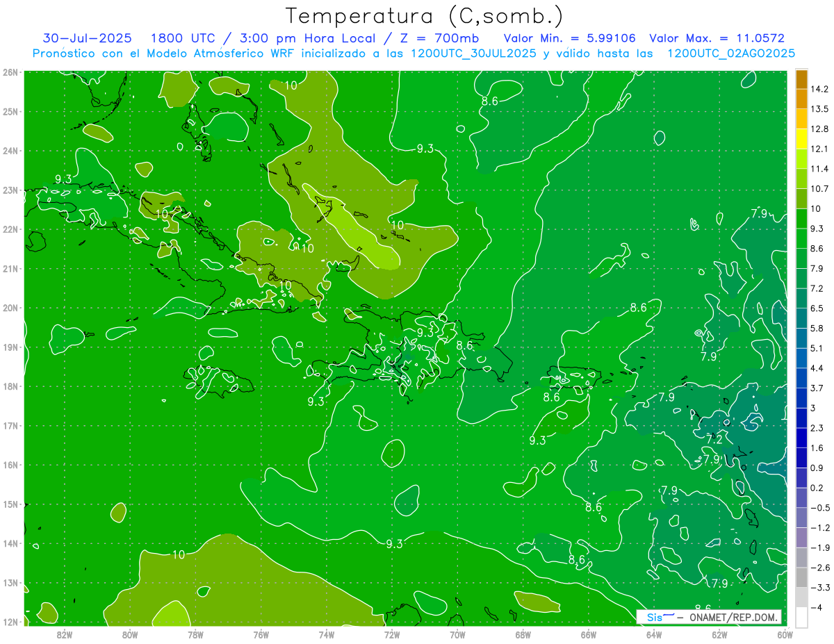Click the "Valor Max. = 11.0572" text
Screen dimensions: 834x644
717,38
